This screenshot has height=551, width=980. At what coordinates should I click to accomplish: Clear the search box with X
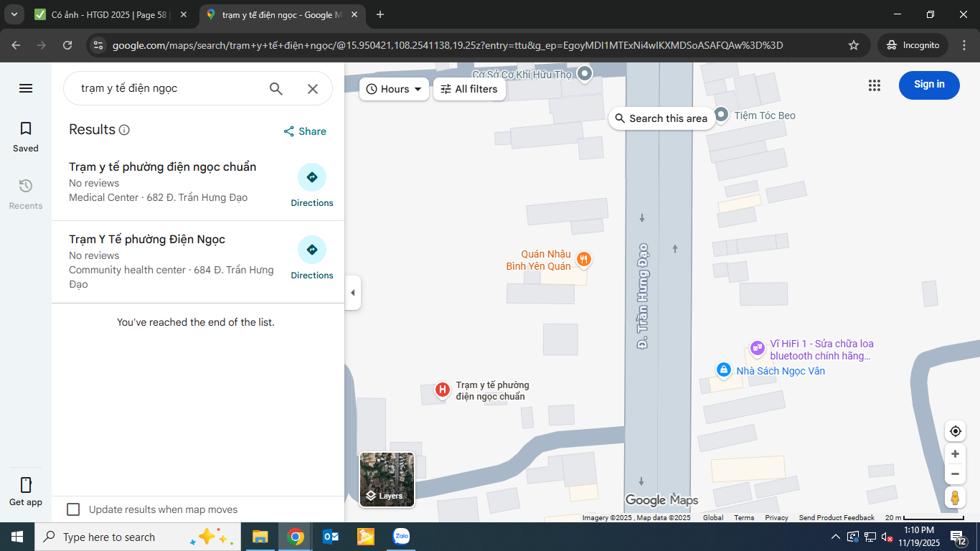[313, 88]
